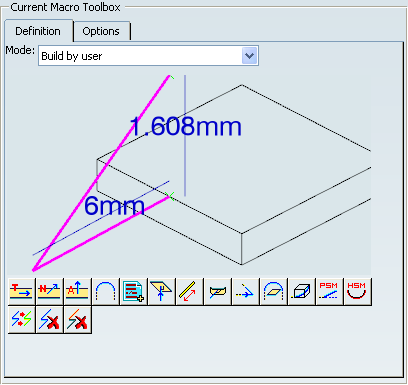Image resolution: width=408 pixels, height=385 pixels.
Task: Add a normal motion icon
Action: (50, 292)
